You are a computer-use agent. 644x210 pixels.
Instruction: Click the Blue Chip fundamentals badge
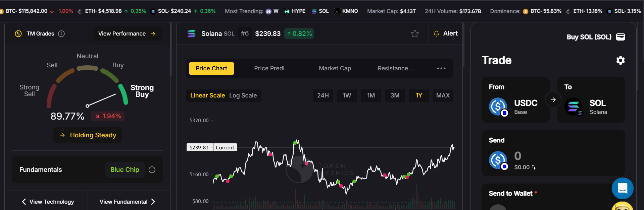125,170
